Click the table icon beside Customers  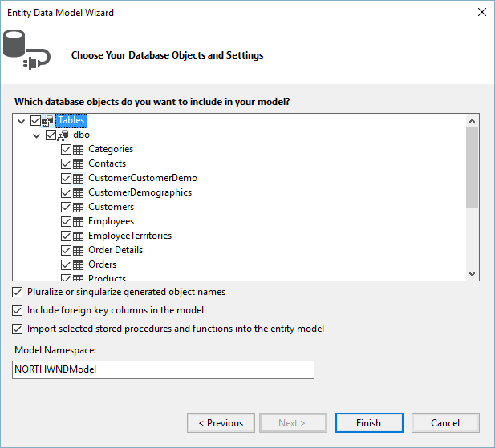tap(79, 207)
